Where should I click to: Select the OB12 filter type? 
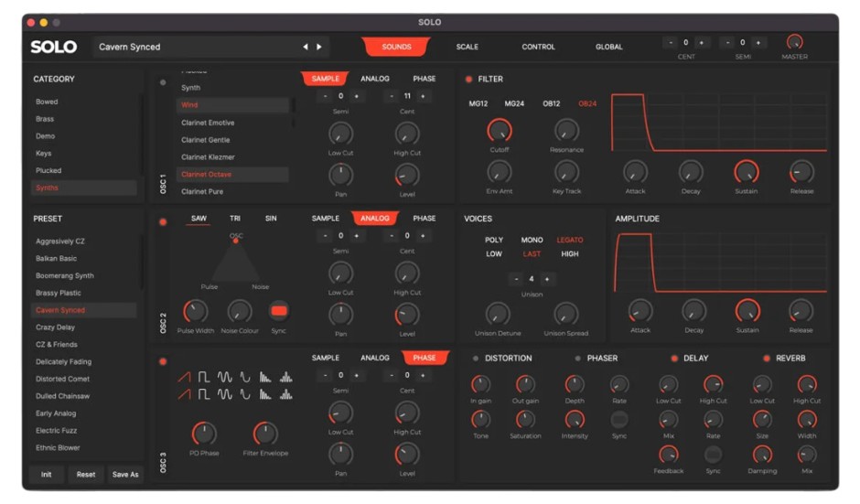pos(551,103)
